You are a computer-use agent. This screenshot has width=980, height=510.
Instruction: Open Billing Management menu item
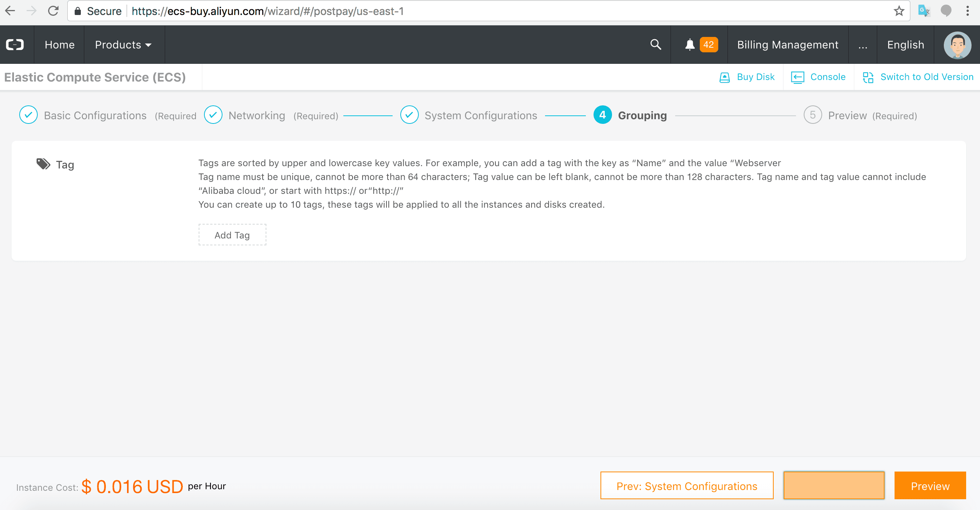[x=788, y=45]
